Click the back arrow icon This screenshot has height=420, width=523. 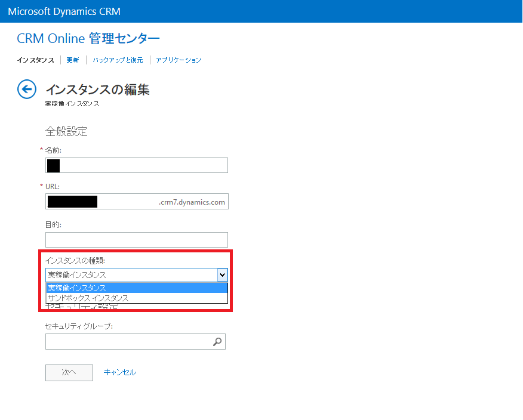pos(27,89)
